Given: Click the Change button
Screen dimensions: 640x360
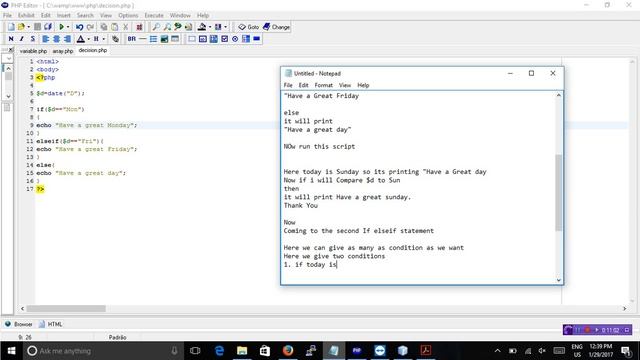Looking at the screenshot, I should point(276,27).
